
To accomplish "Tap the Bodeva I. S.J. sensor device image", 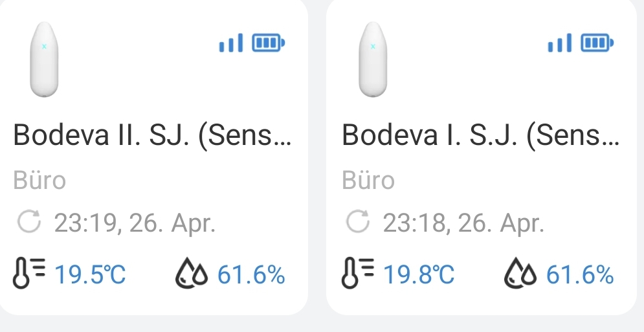I will [372, 60].
